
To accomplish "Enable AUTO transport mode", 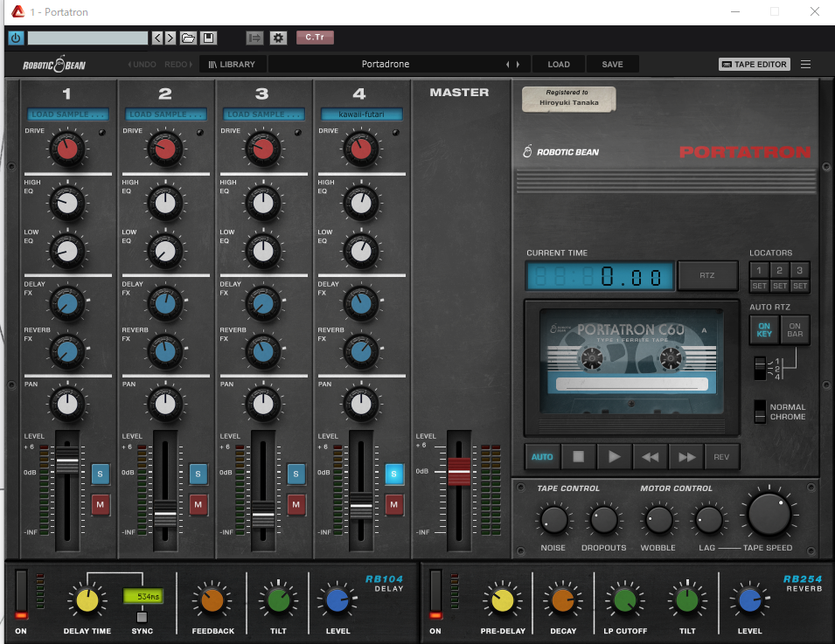I will (542, 457).
